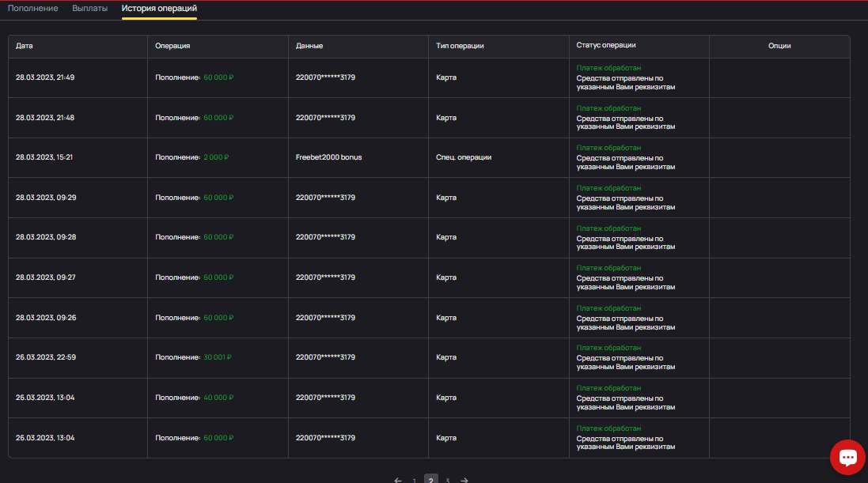
Task: Switch to the Пополнение tab
Action: coord(32,8)
